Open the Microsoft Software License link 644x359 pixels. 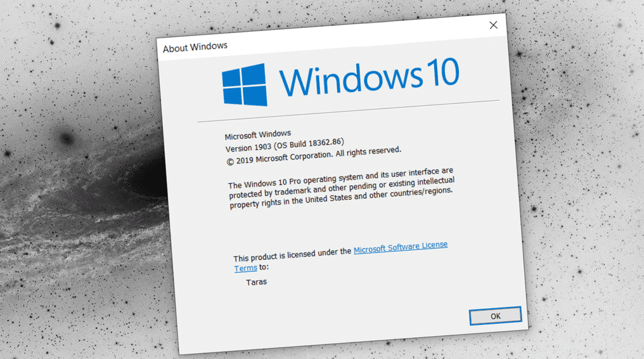point(400,247)
